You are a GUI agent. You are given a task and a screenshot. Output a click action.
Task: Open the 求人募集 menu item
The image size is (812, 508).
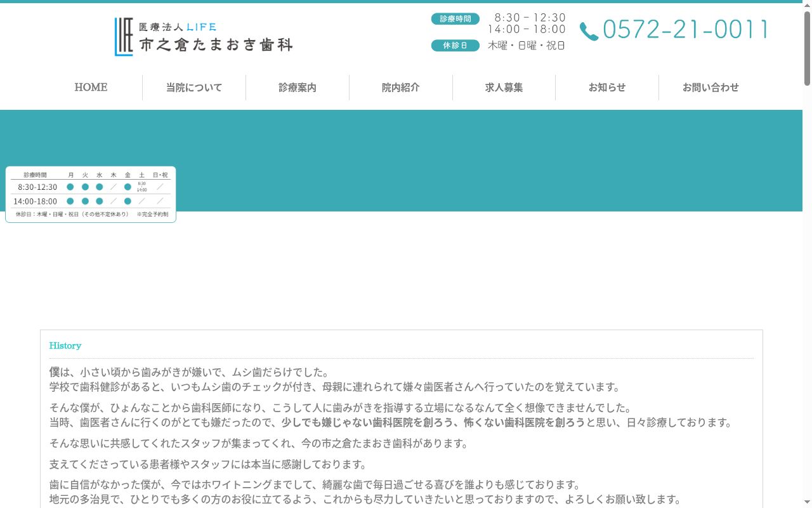pyautogui.click(x=504, y=88)
